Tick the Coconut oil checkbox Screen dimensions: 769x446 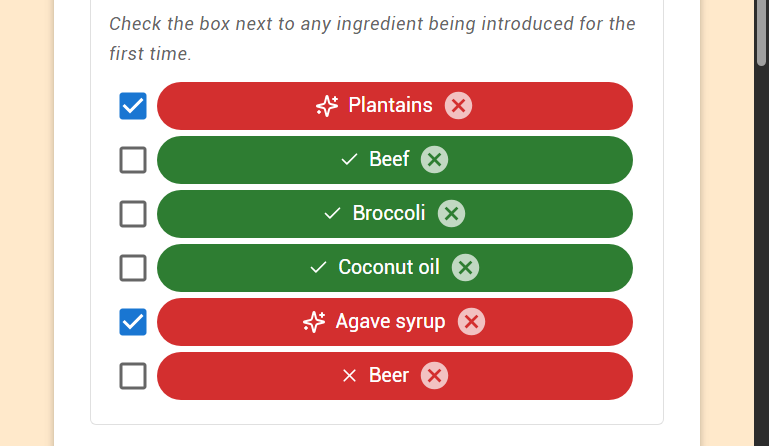point(133,268)
